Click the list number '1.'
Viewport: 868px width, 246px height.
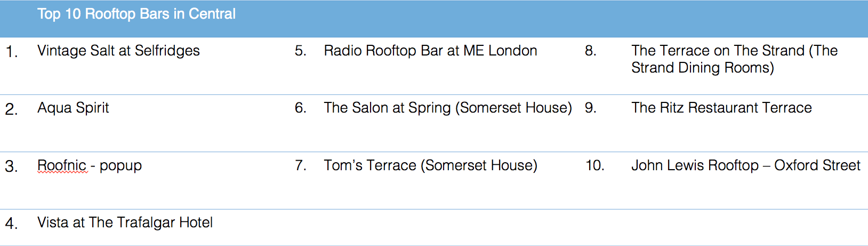pyautogui.click(x=12, y=52)
